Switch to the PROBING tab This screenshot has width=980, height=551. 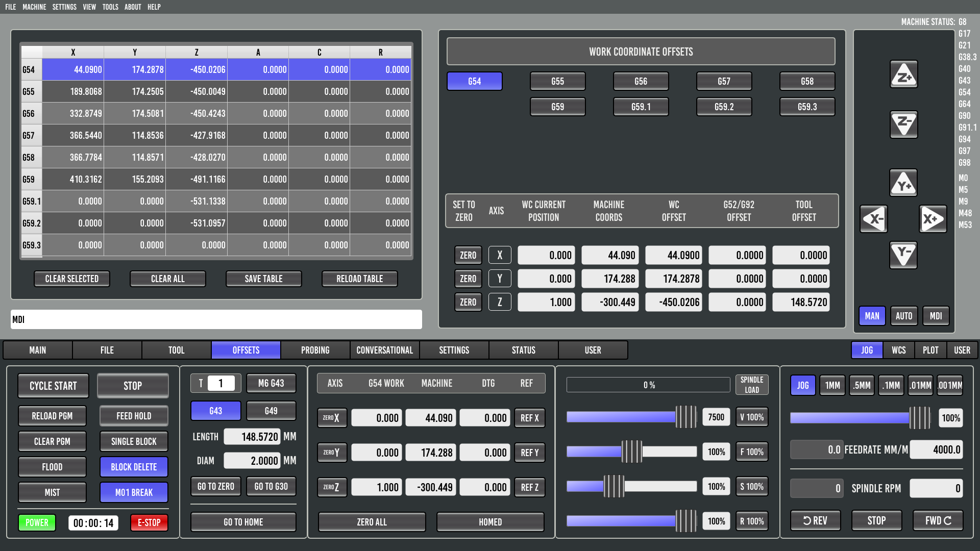(315, 350)
